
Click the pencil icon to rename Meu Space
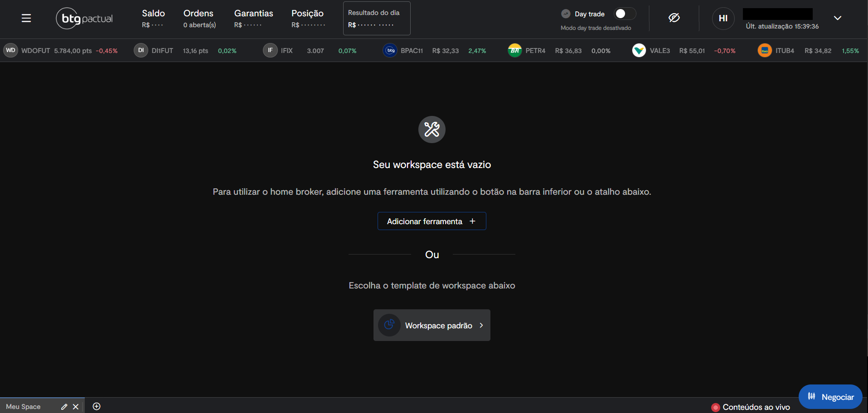point(64,407)
